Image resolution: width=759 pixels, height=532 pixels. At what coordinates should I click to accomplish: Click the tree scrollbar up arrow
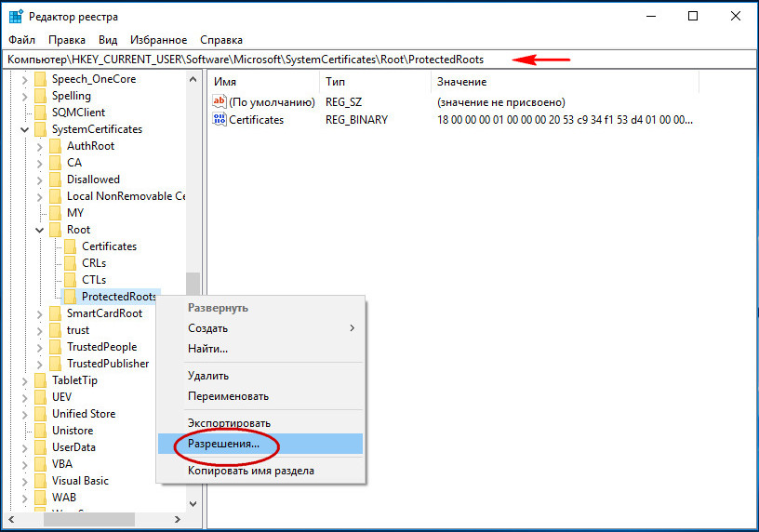[x=193, y=79]
